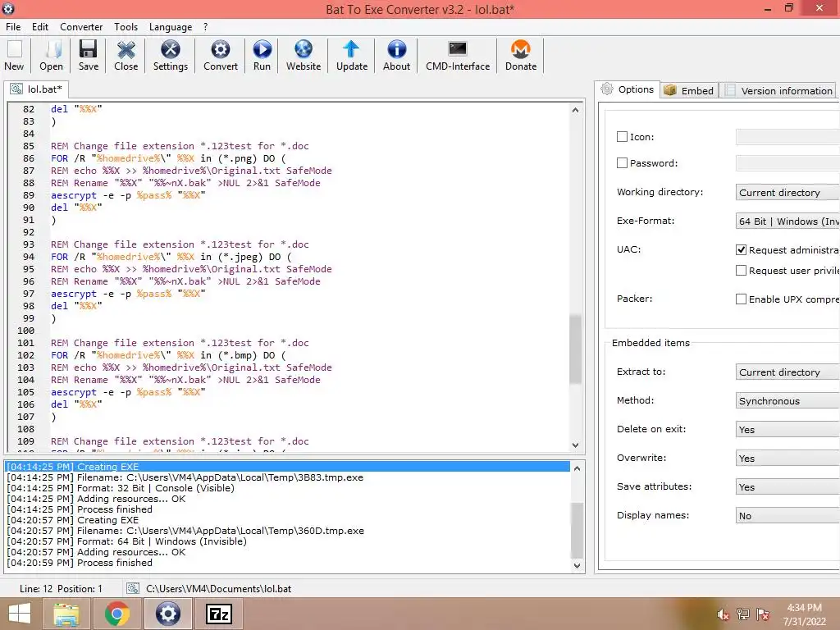Open the Extract to dropdown

coord(787,372)
